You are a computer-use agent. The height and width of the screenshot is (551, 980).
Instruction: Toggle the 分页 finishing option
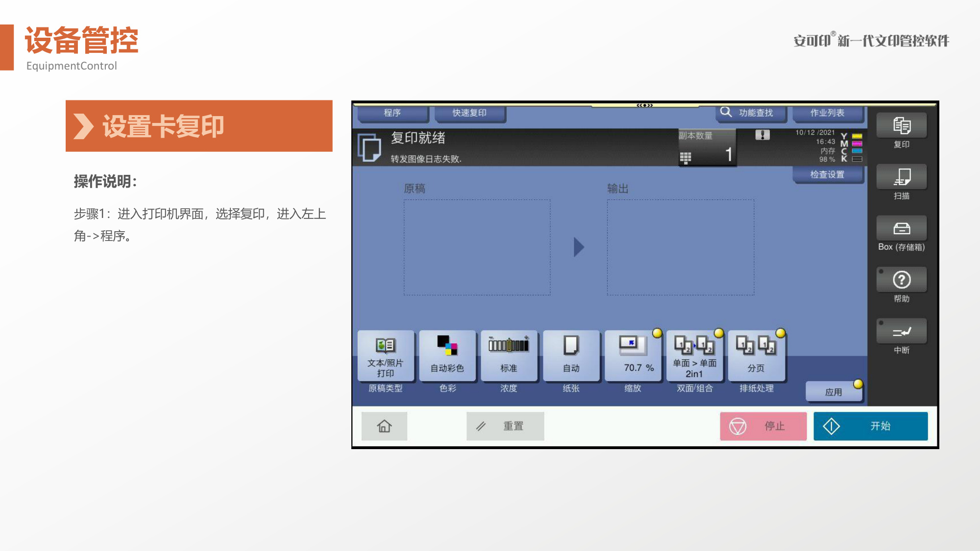(756, 356)
